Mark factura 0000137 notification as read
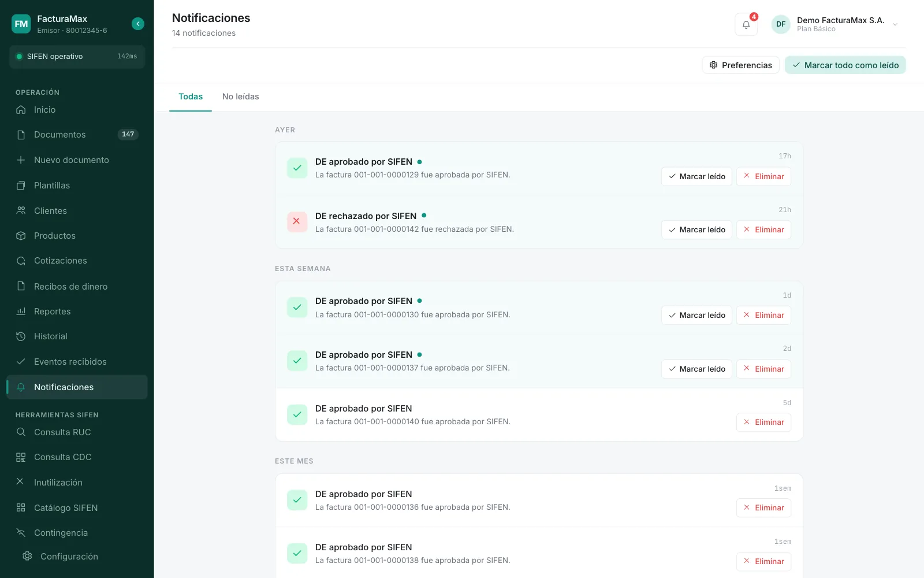 tap(696, 369)
